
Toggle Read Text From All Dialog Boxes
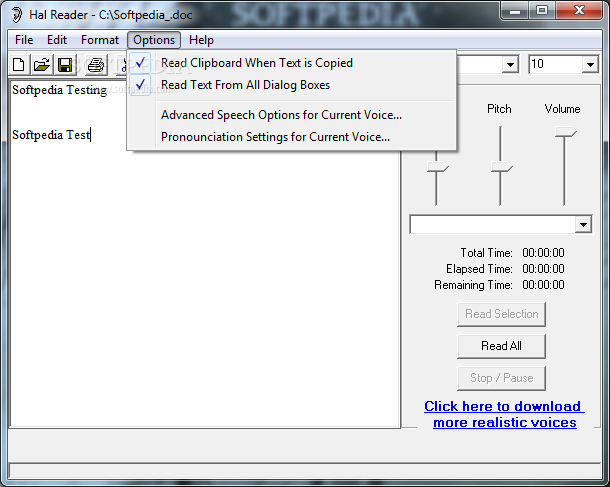click(x=291, y=85)
